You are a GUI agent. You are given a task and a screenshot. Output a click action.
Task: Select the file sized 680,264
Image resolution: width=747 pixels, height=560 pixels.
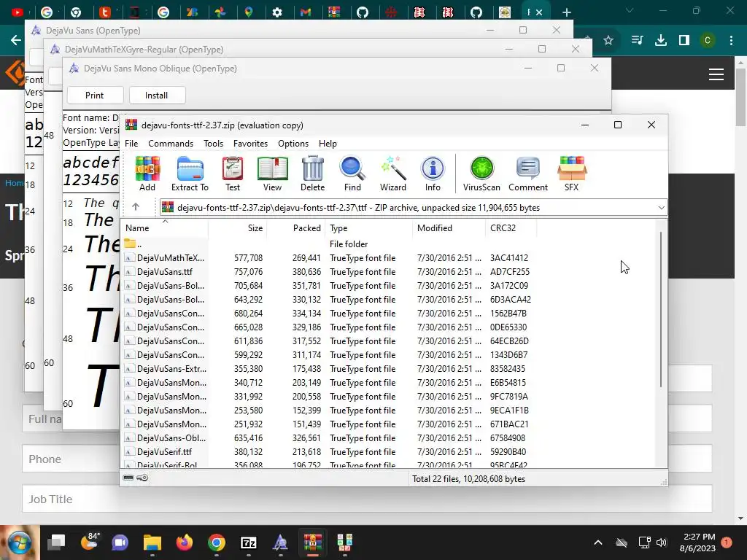pyautogui.click(x=329, y=314)
